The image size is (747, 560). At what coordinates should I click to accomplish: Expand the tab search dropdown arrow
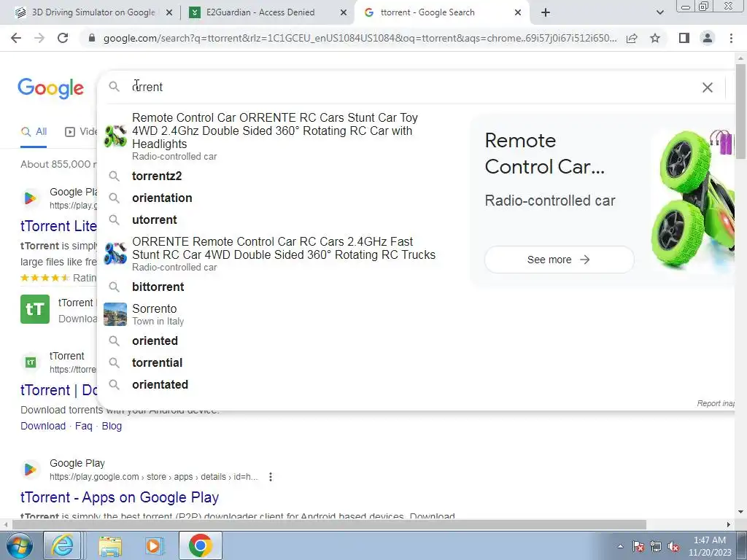[659, 12]
